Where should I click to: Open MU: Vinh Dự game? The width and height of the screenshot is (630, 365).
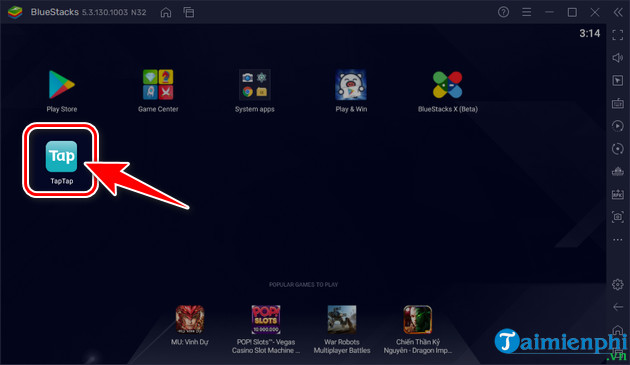click(190, 319)
